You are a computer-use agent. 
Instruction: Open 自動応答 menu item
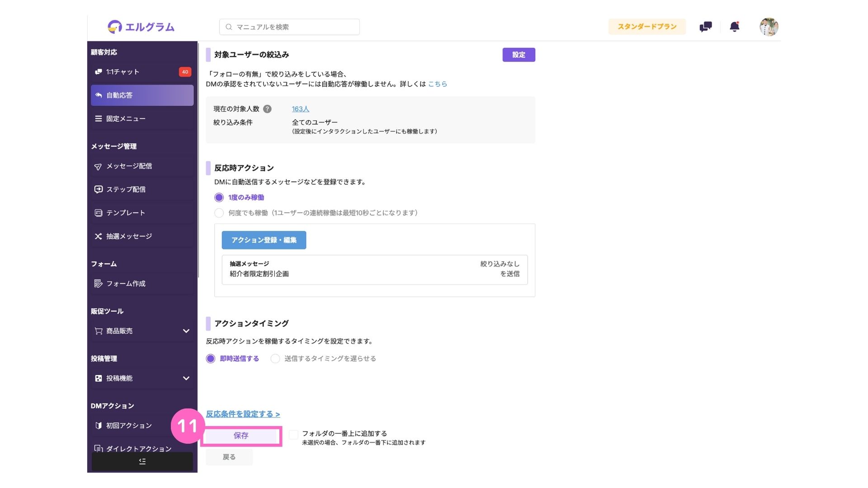(142, 95)
